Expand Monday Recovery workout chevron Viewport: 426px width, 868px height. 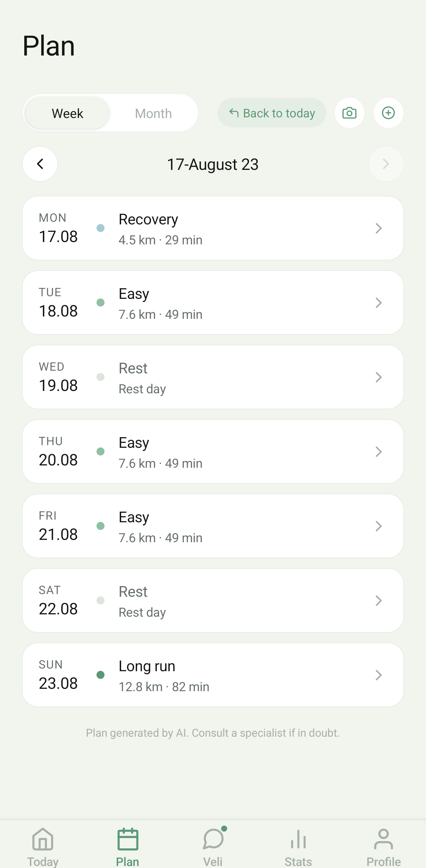[x=378, y=228]
